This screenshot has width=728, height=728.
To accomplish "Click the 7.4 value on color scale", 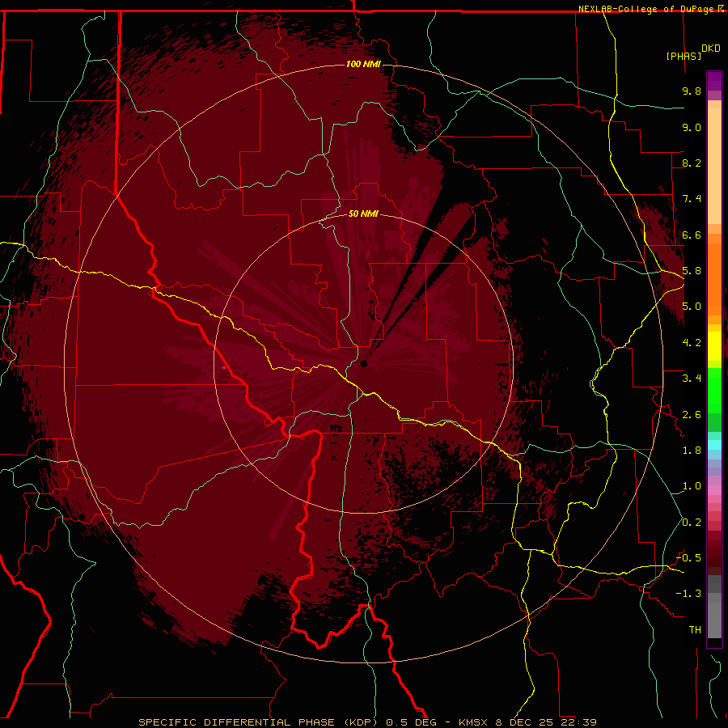I will coord(692,199).
